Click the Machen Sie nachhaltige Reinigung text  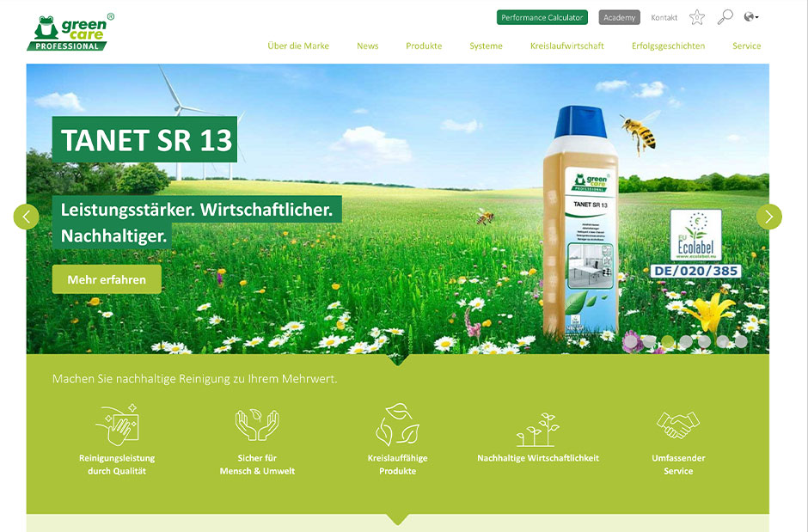pyautogui.click(x=194, y=379)
